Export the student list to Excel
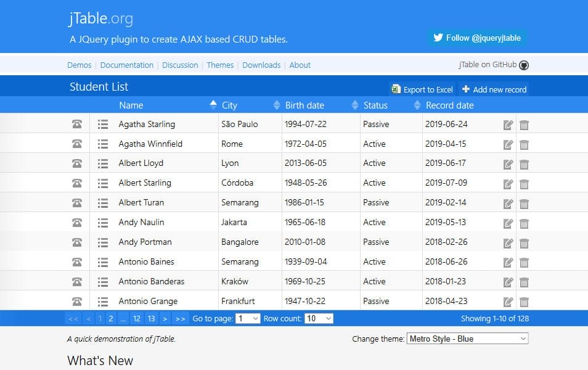The height and width of the screenshot is (370, 588). (x=422, y=89)
